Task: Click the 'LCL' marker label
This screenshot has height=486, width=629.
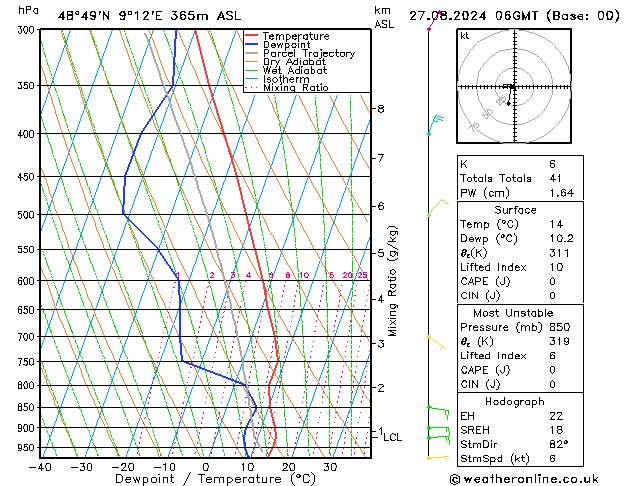Action: click(392, 437)
